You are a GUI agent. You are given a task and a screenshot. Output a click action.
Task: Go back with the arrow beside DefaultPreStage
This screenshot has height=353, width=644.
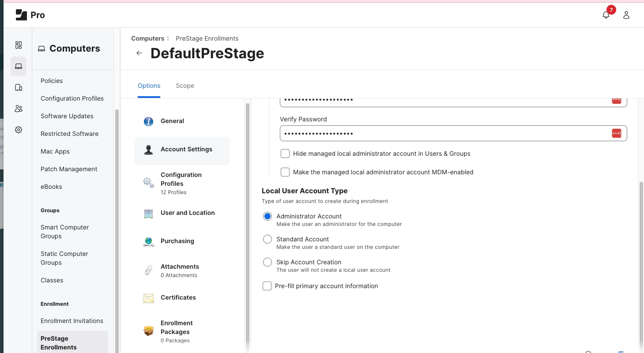(139, 53)
